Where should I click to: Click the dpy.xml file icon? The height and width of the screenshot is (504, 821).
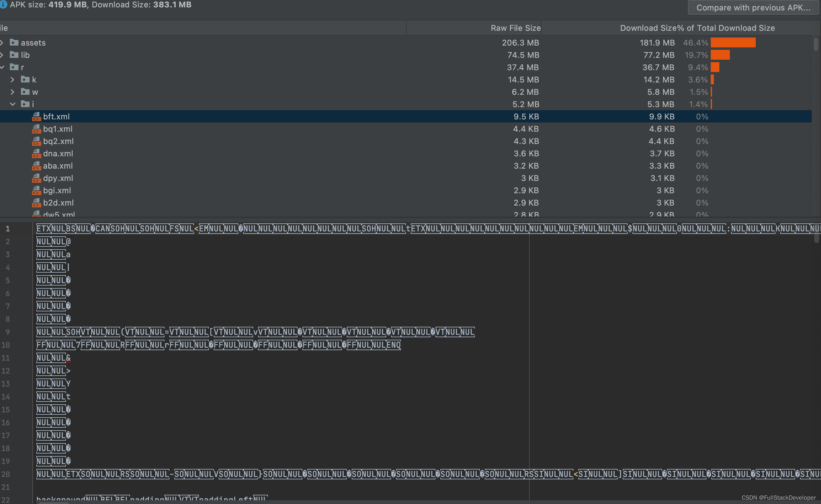(x=36, y=178)
